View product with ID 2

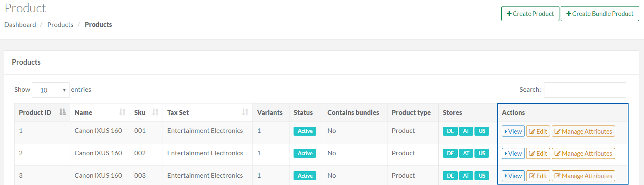pyautogui.click(x=513, y=154)
